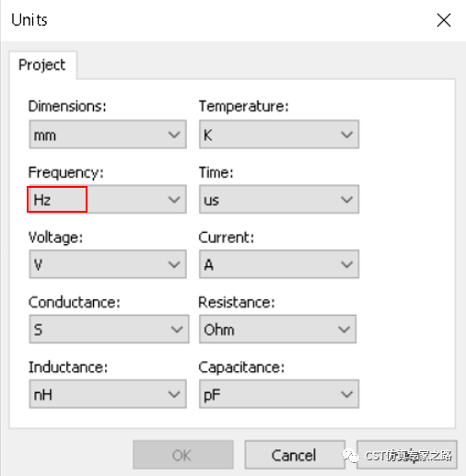Click the Units dialog title bar
This screenshot has width=466, height=476.
click(215, 20)
